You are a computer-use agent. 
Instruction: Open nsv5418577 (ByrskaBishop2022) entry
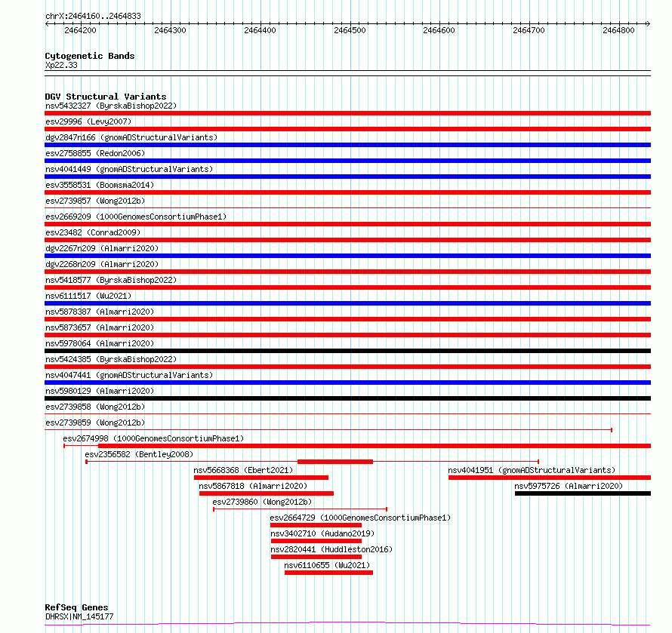click(111, 280)
